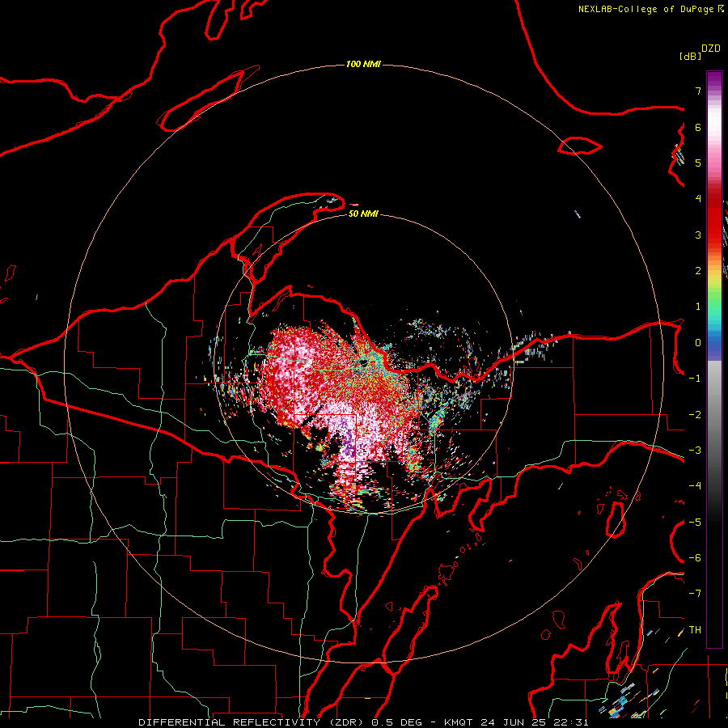This screenshot has width=728, height=728.
Task: Click the purple top of the color bar
Action: point(714,80)
